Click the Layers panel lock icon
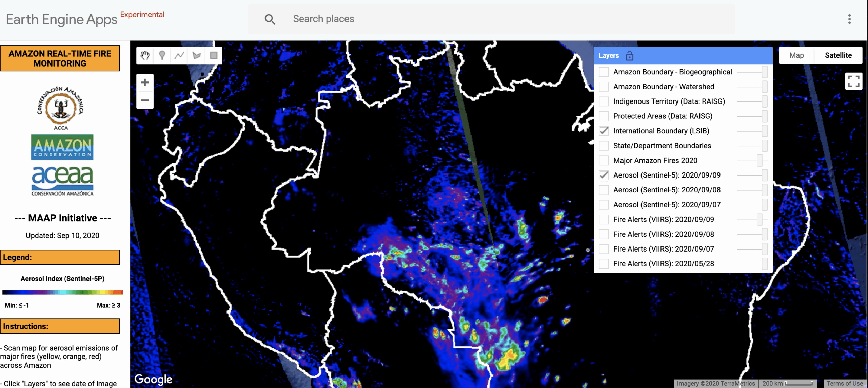This screenshot has width=868, height=388. pos(630,56)
